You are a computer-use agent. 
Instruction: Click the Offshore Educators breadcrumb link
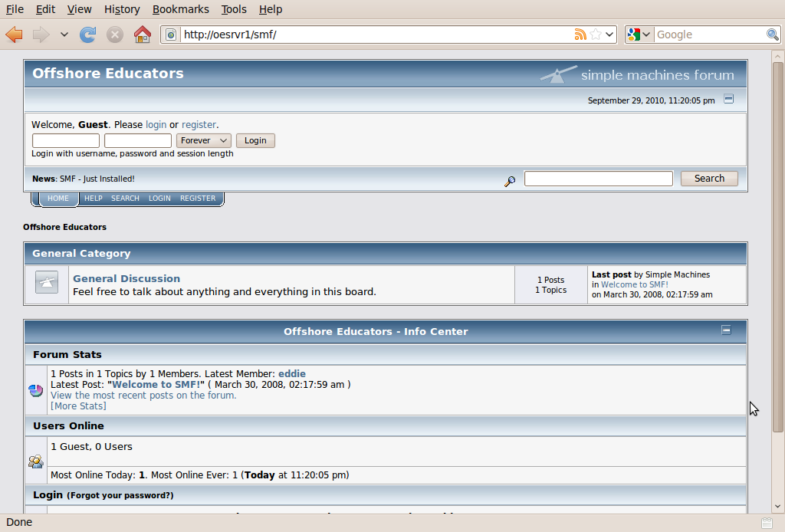64,227
